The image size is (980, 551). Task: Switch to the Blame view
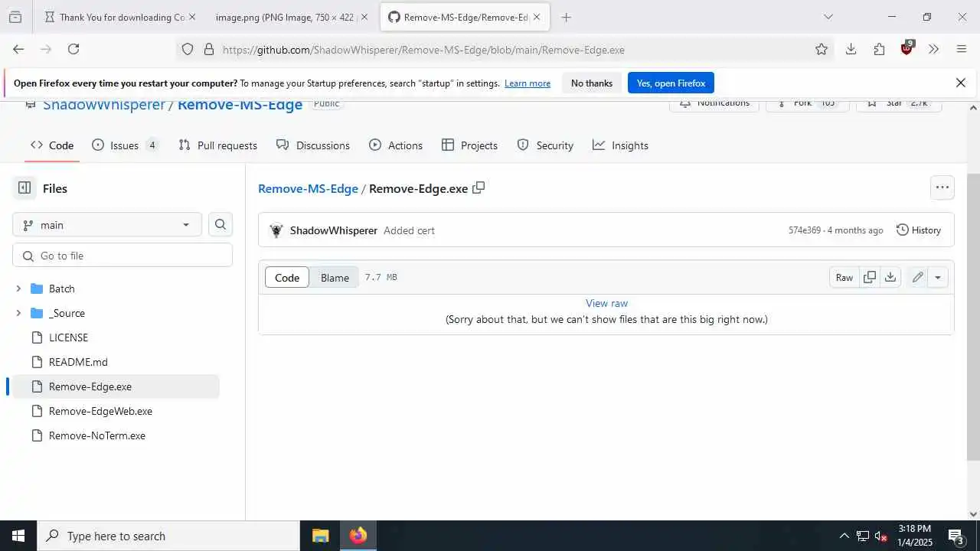[x=335, y=277]
